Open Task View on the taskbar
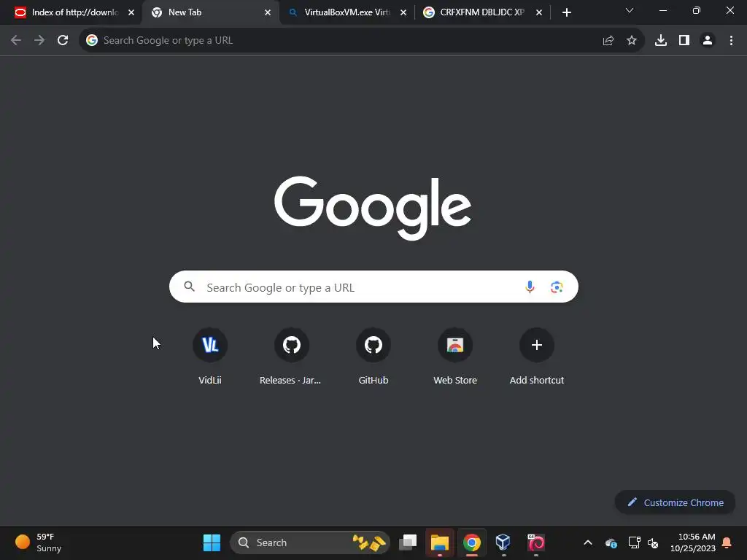 tap(408, 542)
